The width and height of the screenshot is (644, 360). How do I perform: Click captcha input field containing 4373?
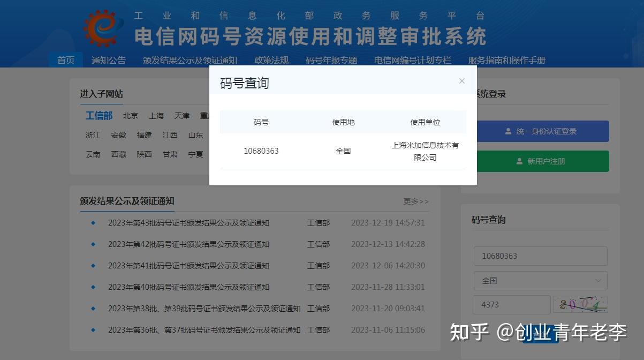[x=512, y=305]
